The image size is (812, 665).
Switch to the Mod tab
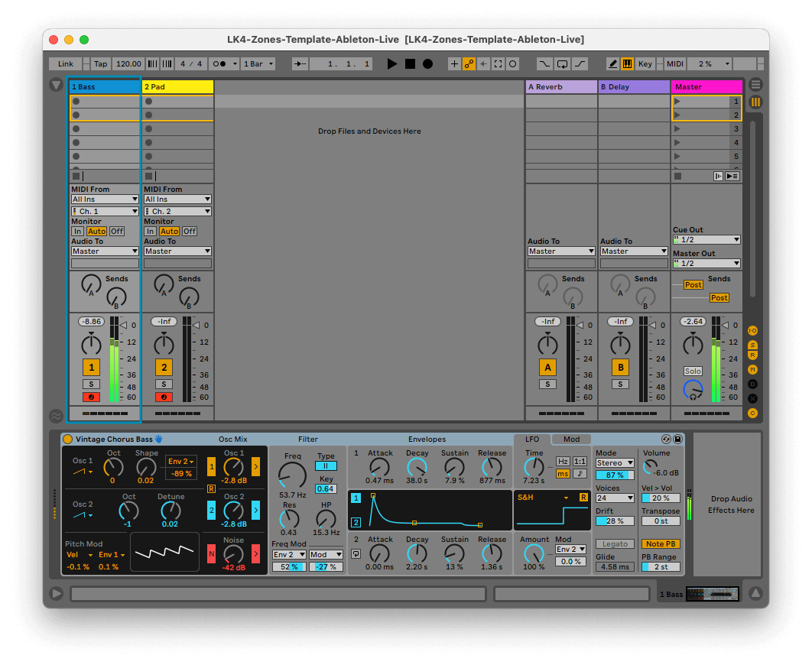coord(571,439)
